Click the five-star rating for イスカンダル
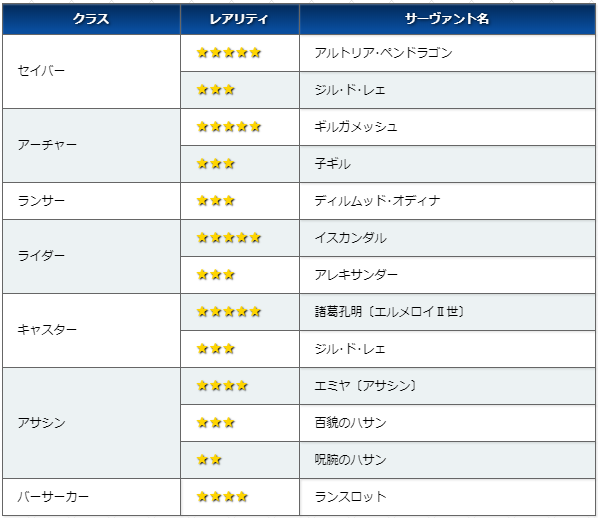Image resolution: width=598 pixels, height=518 pixels. click(229, 238)
